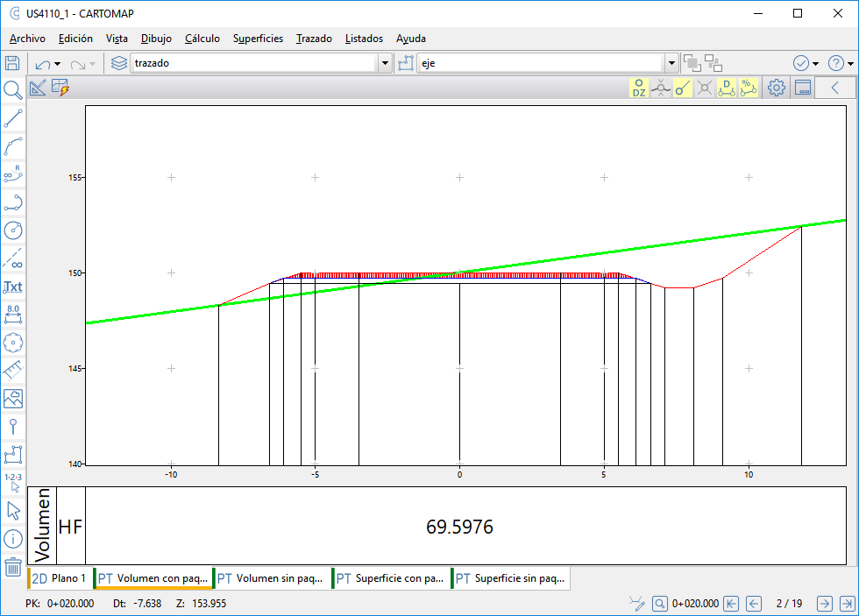The width and height of the screenshot is (859, 616).
Task: Select the Txt text tool
Action: pyautogui.click(x=13, y=287)
